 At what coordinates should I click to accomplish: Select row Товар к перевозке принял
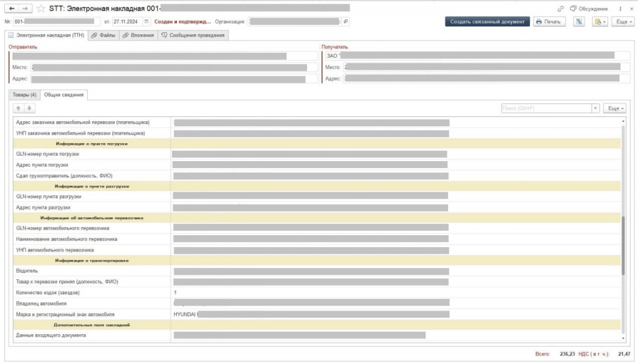(317, 282)
